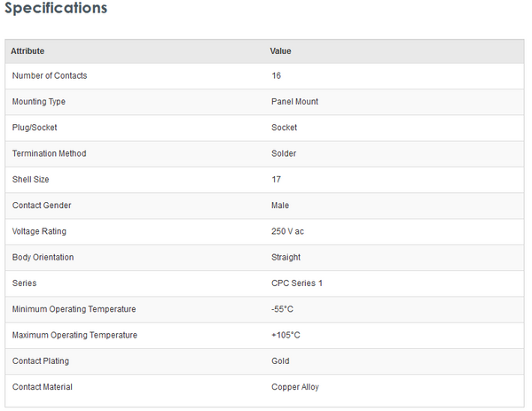The width and height of the screenshot is (532, 411).
Task: Click the Value column header
Action: coord(281,51)
